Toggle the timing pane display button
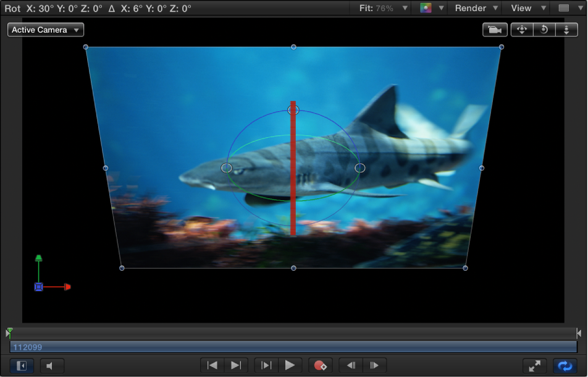588x377 pixels. 22,365
